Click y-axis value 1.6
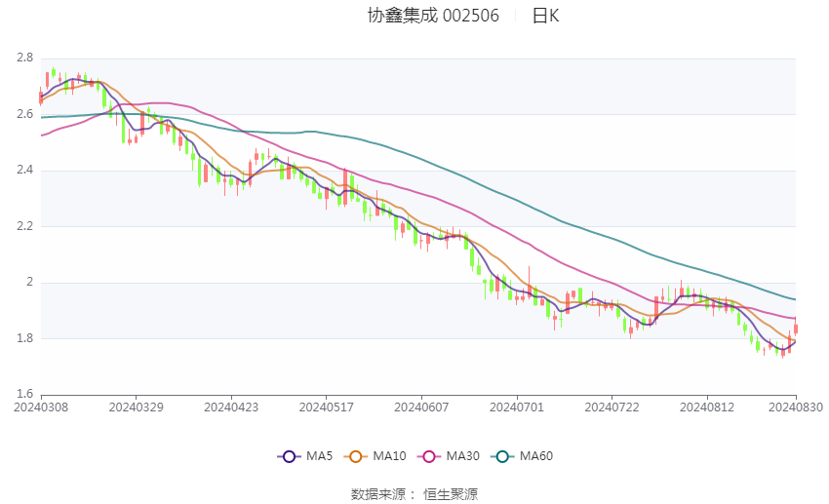This screenshot has width=829, height=504. 24,394
